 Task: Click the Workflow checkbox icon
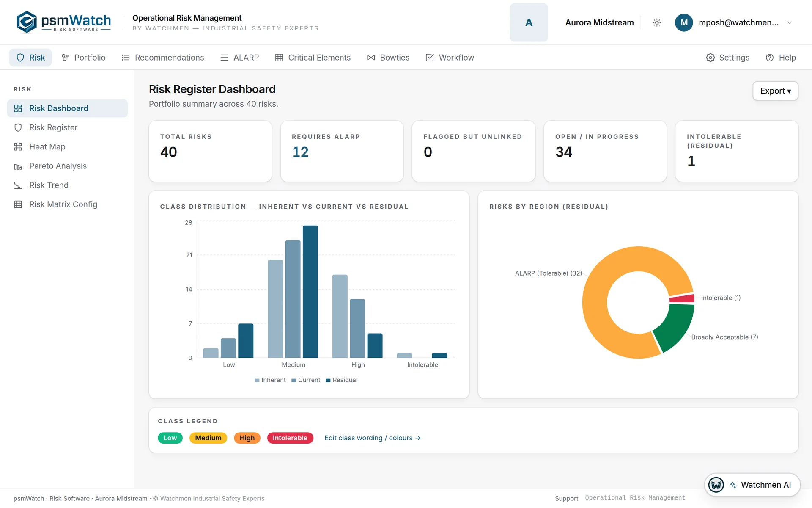point(430,58)
